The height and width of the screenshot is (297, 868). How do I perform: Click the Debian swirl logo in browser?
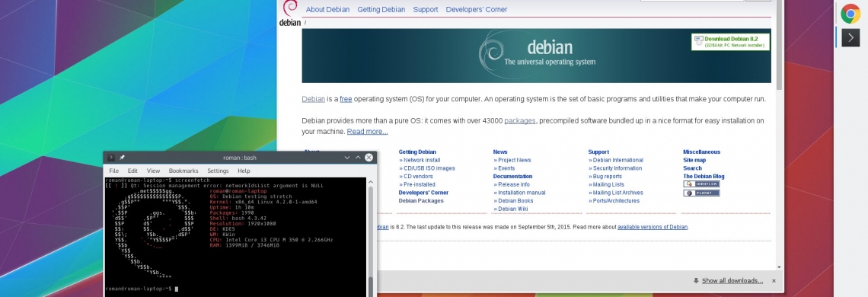click(x=290, y=9)
